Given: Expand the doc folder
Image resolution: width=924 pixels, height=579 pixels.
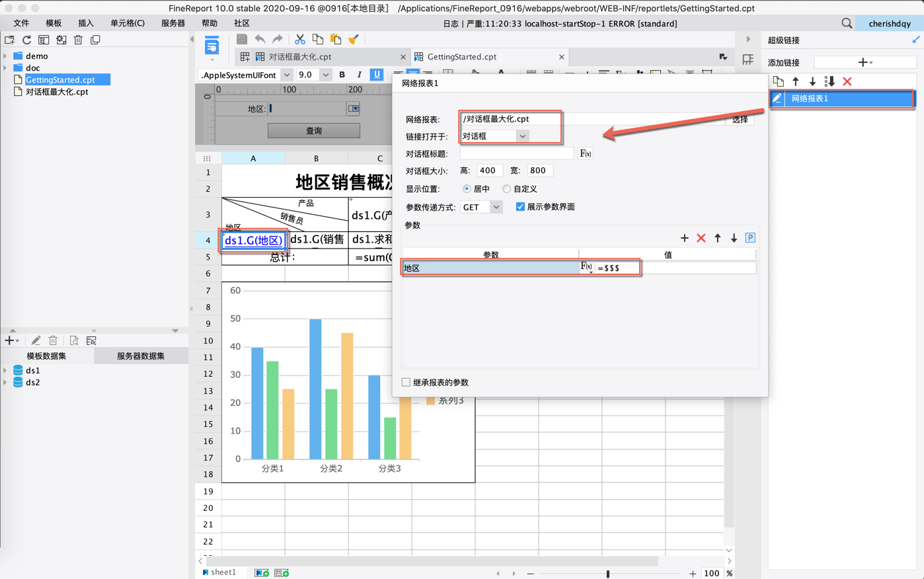Looking at the screenshot, I should [5, 68].
